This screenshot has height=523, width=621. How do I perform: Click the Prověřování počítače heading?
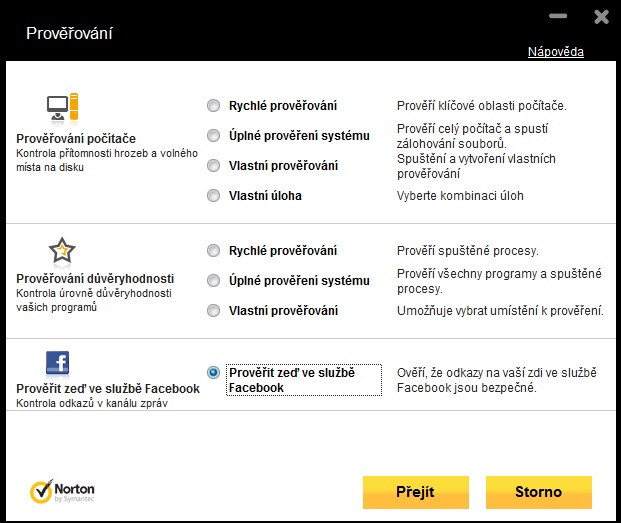(x=76, y=139)
